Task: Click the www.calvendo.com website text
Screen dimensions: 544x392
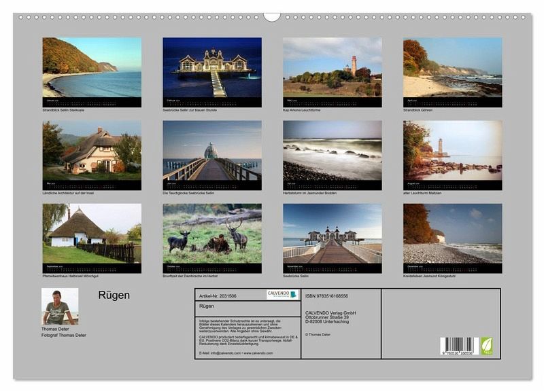Action: point(258,353)
